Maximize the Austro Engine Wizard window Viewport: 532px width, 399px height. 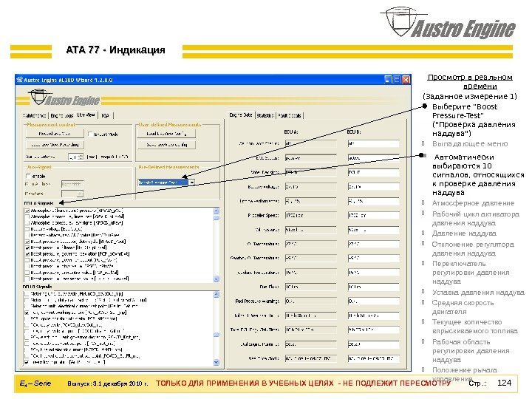pyautogui.click(x=397, y=80)
